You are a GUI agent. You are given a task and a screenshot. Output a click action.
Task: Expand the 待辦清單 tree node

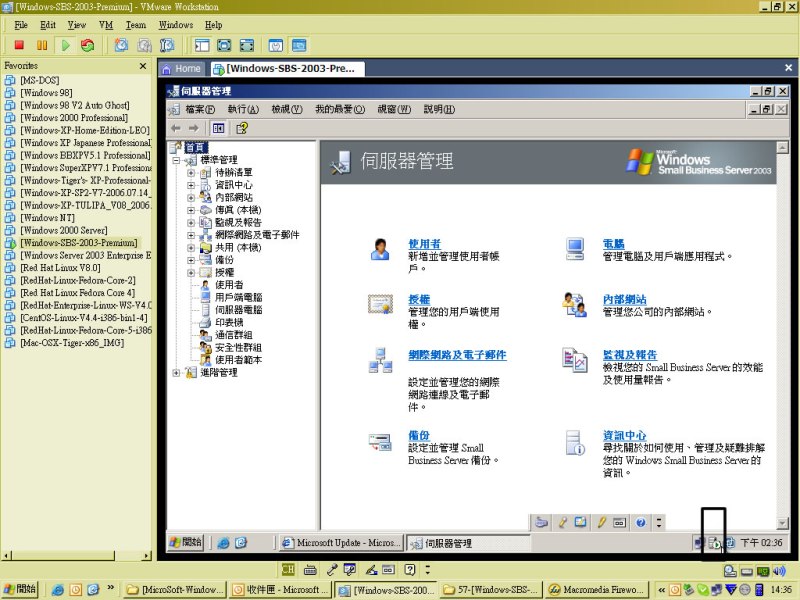point(191,172)
